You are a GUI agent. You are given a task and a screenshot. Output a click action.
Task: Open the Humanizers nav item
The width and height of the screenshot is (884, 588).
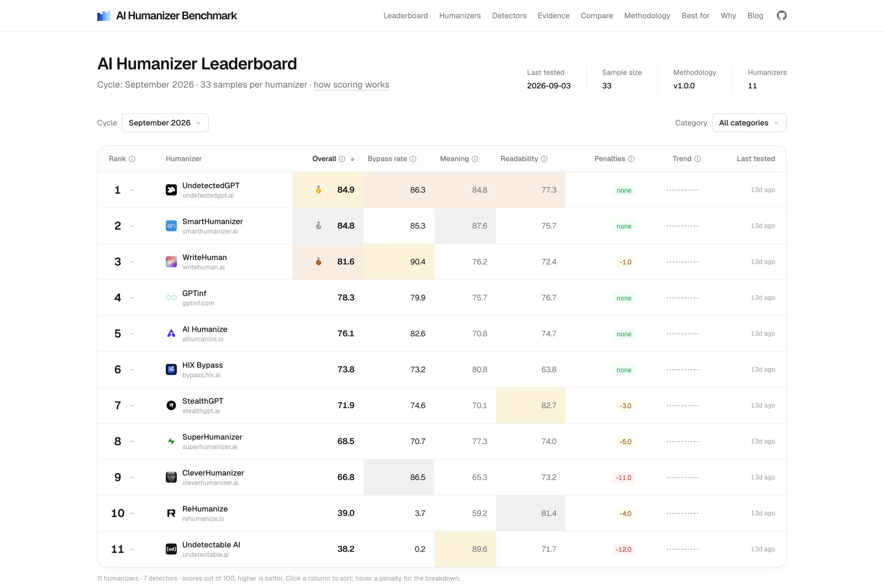click(x=460, y=15)
